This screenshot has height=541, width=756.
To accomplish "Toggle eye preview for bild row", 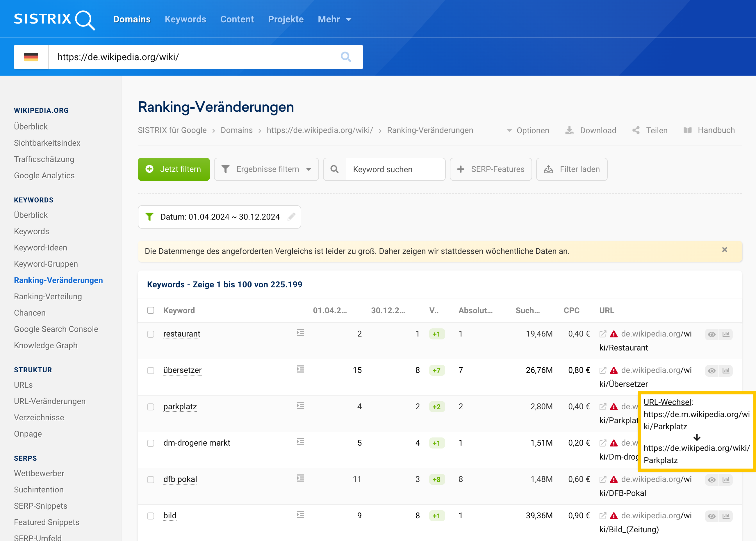I will click(712, 516).
